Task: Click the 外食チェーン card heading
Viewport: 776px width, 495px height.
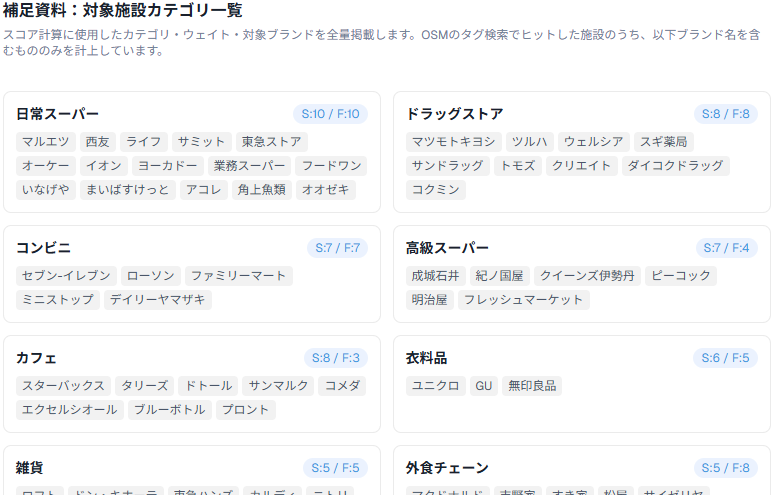Action: 447,468
